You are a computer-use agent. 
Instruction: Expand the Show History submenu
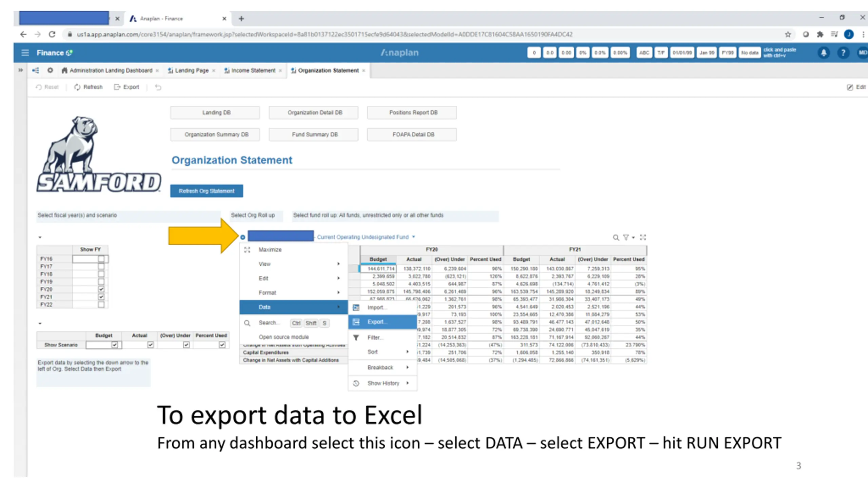383,383
